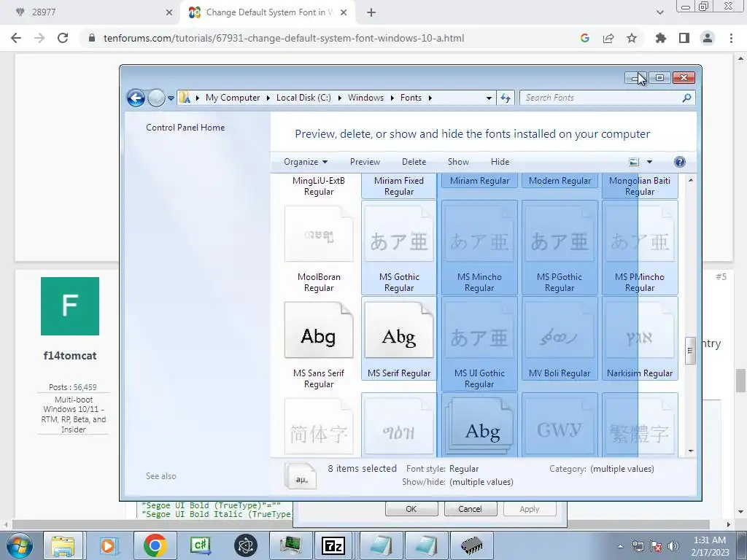Click the Windows Start orb
Image resolution: width=747 pixels, height=560 pixels.
(x=20, y=545)
